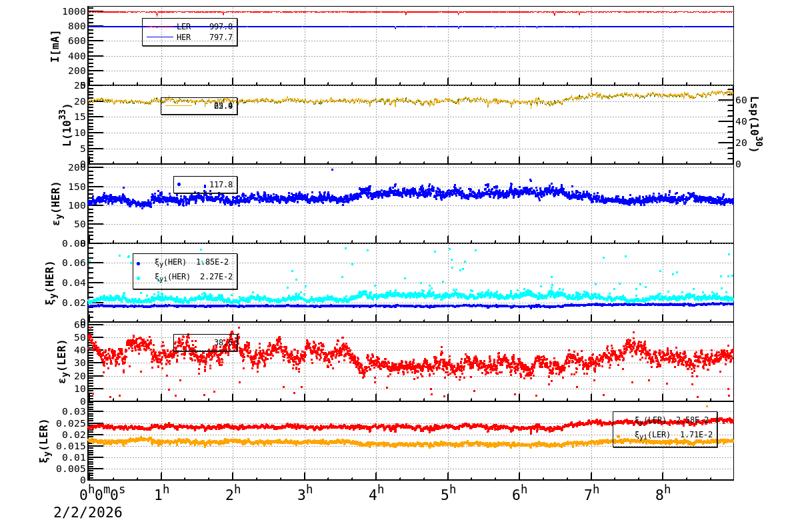800x532 pixels.
Task: Click the '0.015' tick on ξy(LER) axis
Action: point(71,446)
